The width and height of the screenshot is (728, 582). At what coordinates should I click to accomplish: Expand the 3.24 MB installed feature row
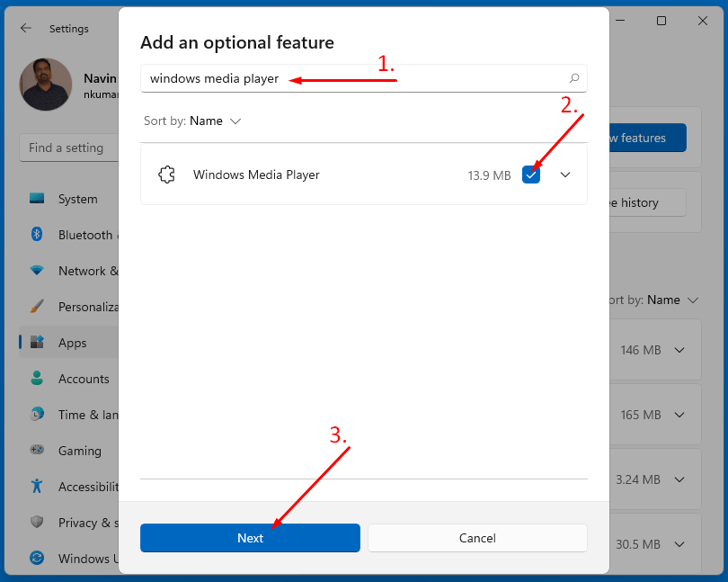click(679, 479)
